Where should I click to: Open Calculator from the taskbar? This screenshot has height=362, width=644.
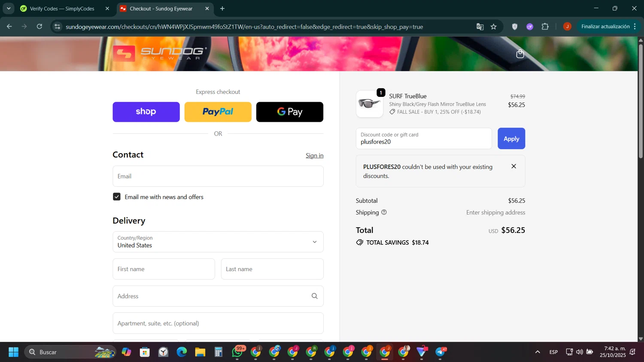[219, 352]
